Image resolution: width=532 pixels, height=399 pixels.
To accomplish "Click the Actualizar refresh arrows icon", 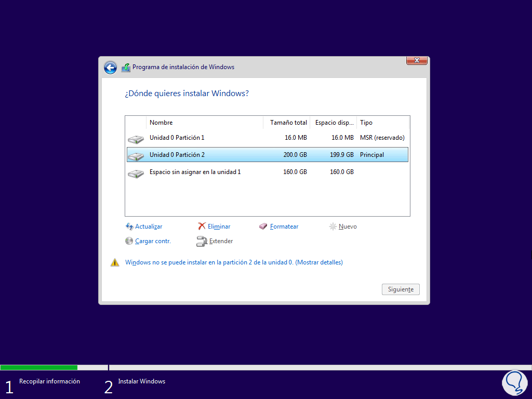I will click(x=129, y=227).
